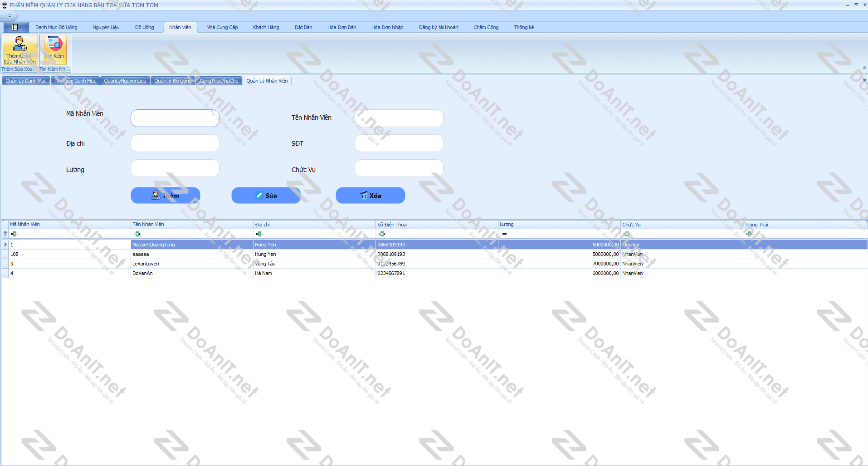Open Số Điện Thoại filter condition icon

pyautogui.click(x=382, y=234)
